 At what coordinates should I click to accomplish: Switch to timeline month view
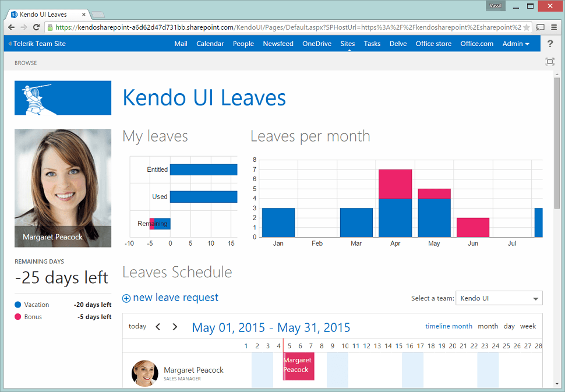pyautogui.click(x=449, y=326)
